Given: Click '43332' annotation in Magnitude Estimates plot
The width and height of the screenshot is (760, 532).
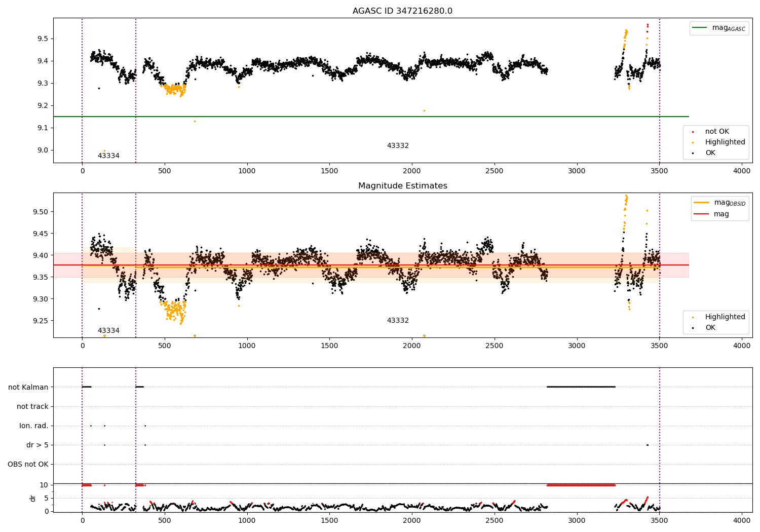Looking at the screenshot, I should point(398,321).
